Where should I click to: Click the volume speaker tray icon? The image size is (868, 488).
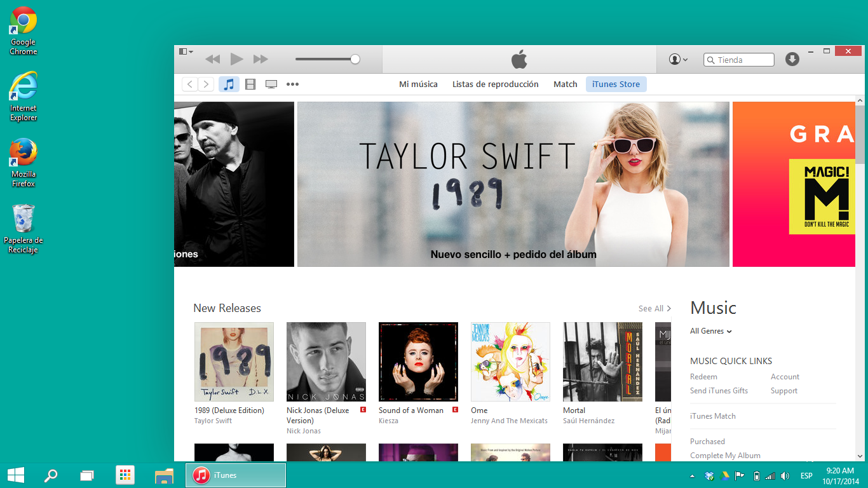point(785,476)
